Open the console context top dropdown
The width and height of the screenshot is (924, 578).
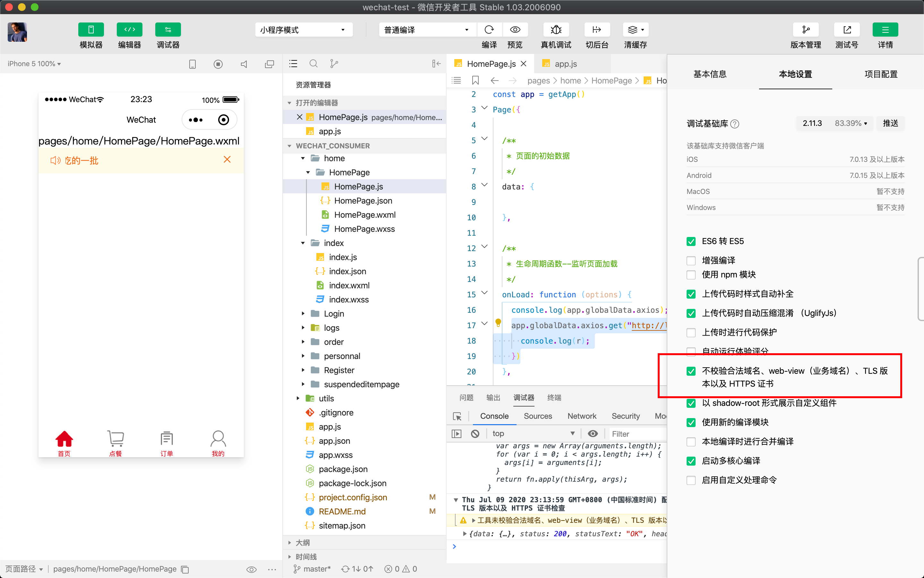click(x=534, y=433)
